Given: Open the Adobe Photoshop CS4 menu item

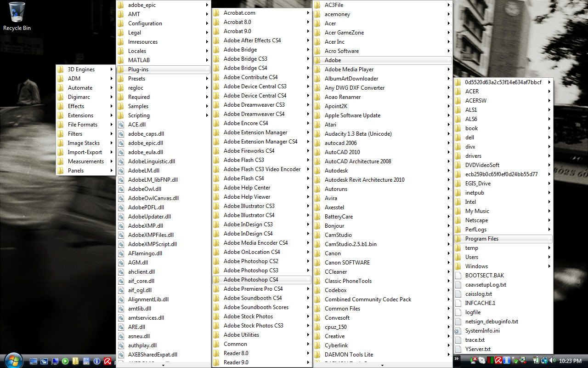Looking at the screenshot, I should (261, 280).
